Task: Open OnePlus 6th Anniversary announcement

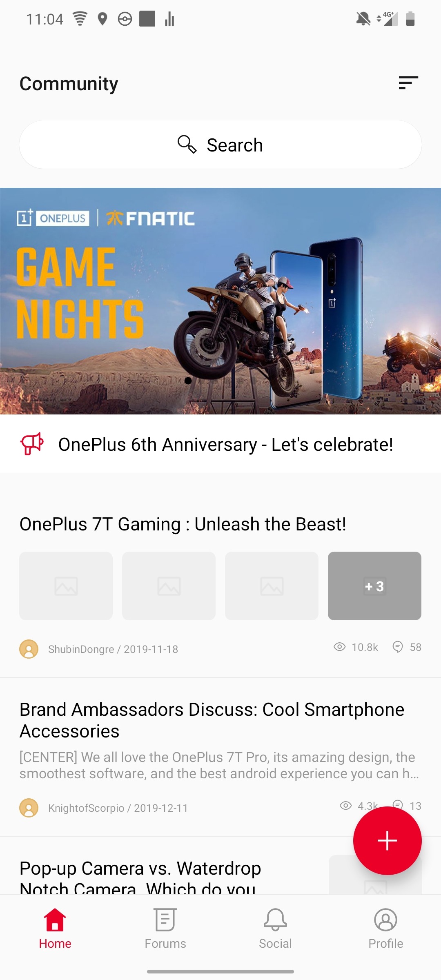Action: (225, 444)
